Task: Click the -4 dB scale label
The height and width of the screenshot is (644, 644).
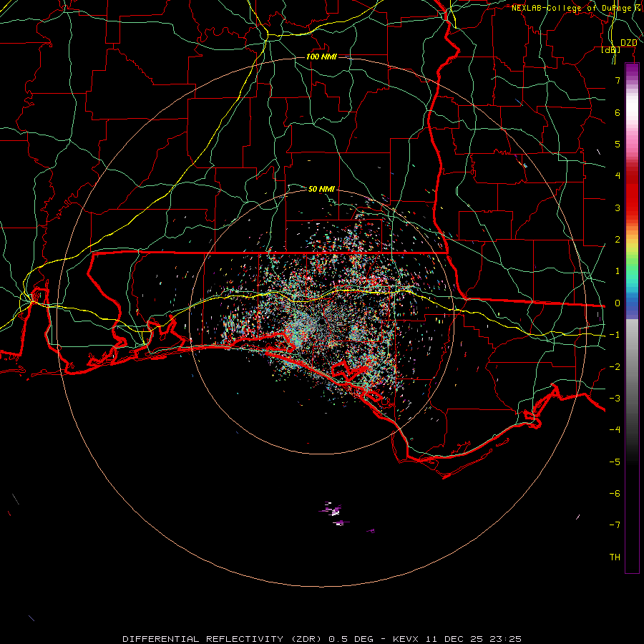Action: click(615, 430)
